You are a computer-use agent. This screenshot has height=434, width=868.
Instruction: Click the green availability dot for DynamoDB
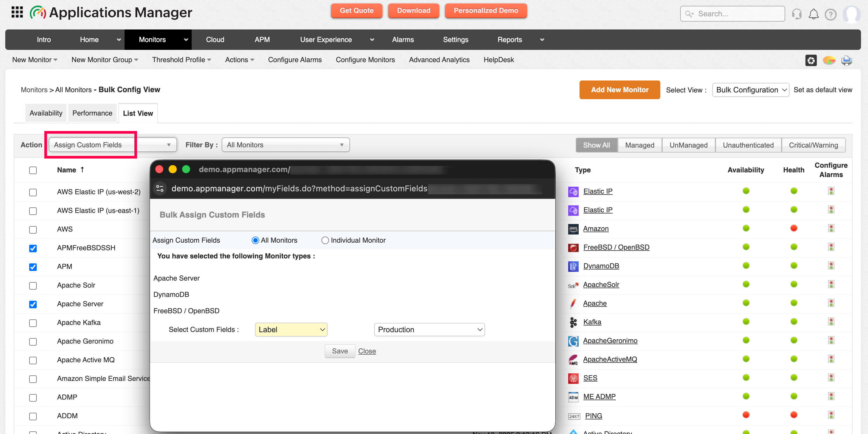(746, 265)
